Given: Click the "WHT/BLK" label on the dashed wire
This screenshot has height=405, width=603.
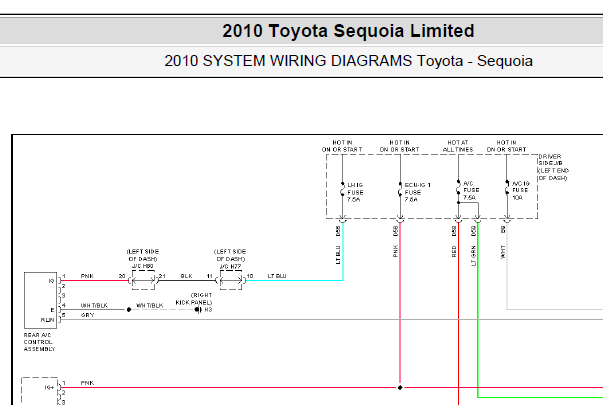Looking at the screenshot, I should pyautogui.click(x=150, y=305).
